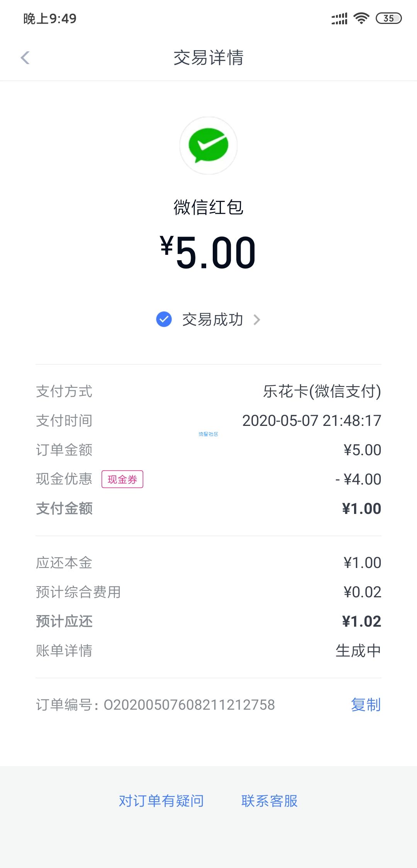Copy order number with 复制
Screen dimensions: 417x868
pyautogui.click(x=366, y=705)
